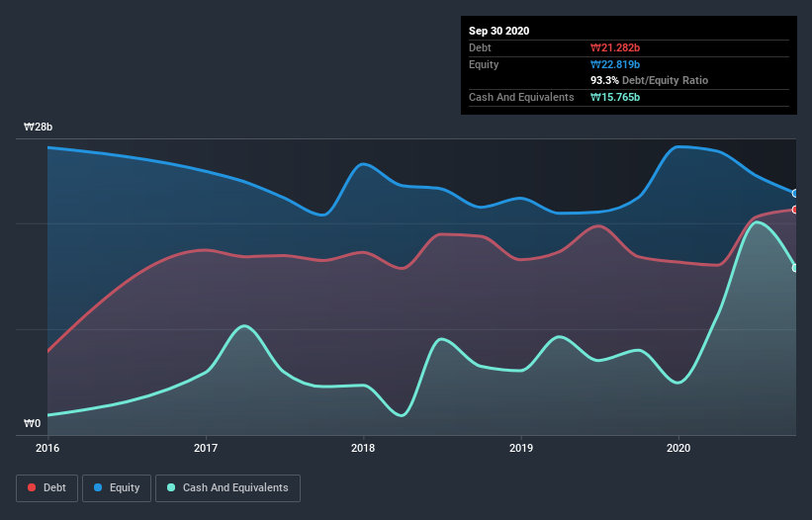Toggle the Debt series legend button
This screenshot has width=812, height=520.
click(47, 488)
